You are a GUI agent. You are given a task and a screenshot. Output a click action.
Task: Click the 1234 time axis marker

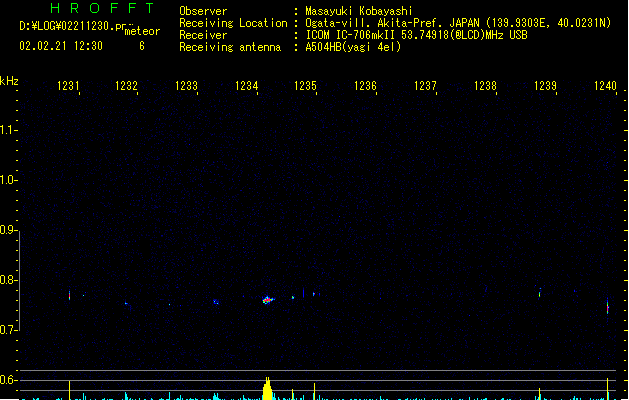[246, 86]
